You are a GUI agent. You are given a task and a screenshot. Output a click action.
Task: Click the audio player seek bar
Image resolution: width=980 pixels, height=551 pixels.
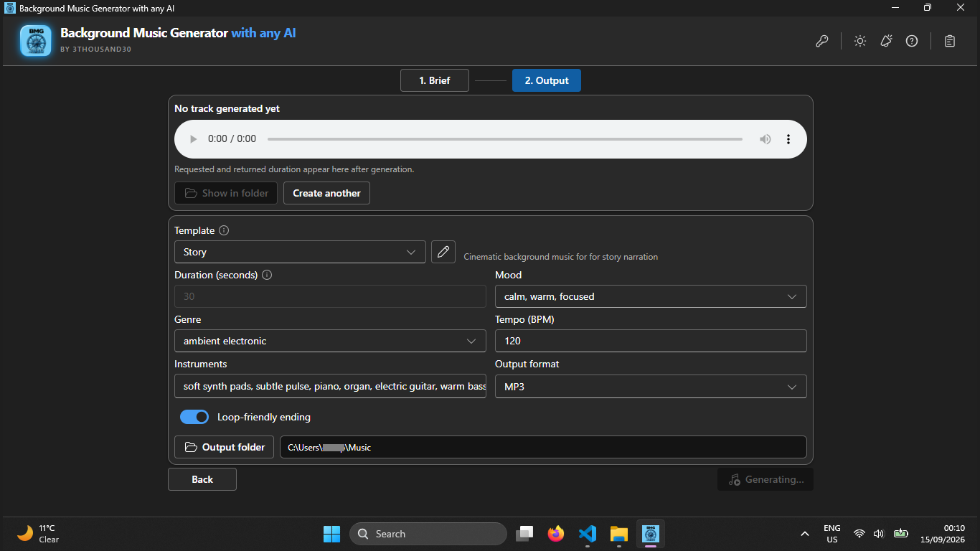point(505,139)
